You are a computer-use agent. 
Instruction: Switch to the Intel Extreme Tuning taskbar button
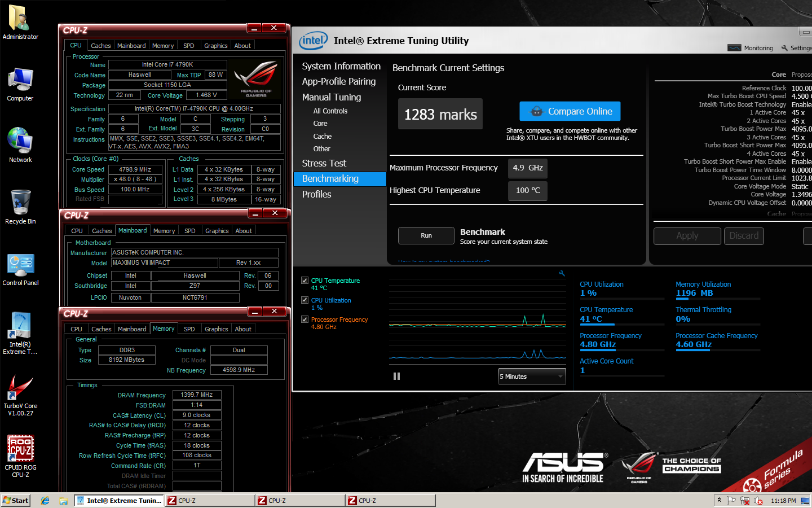(x=119, y=501)
